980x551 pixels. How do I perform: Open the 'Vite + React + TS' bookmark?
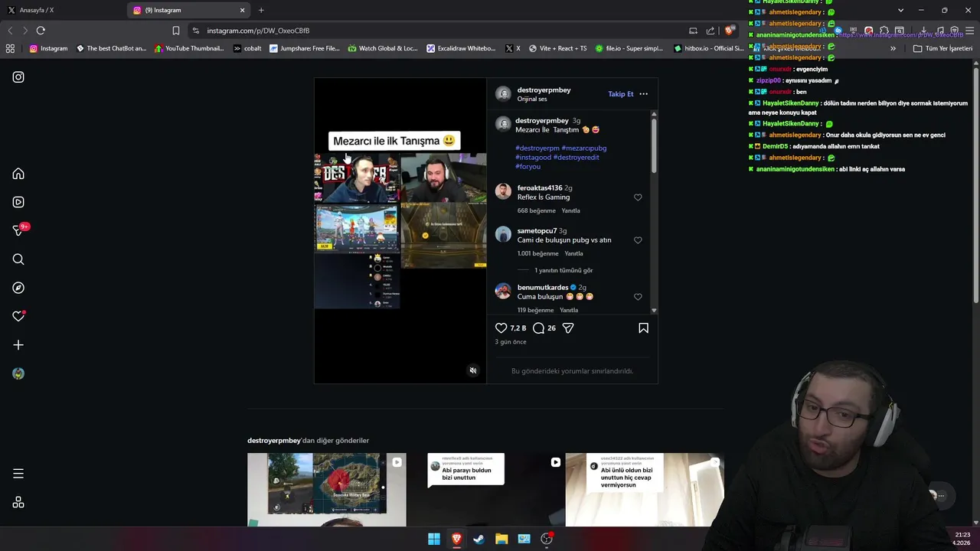557,48
